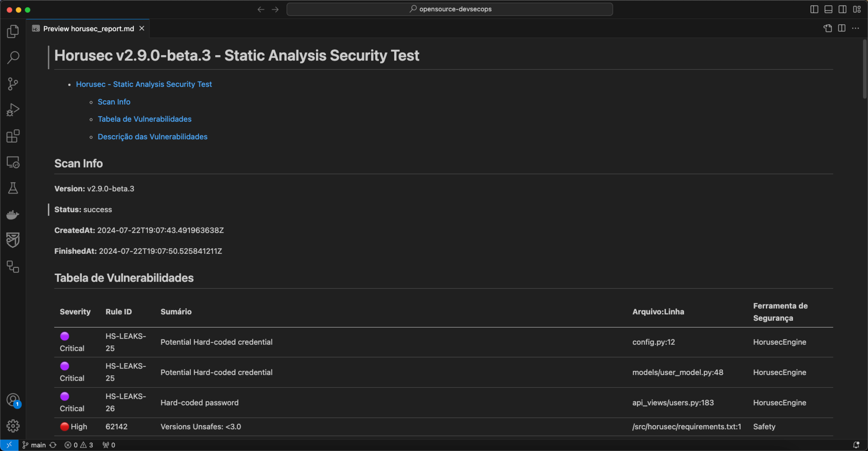Click the Tabela de Vulnerabilidades section heading
This screenshot has width=868, height=451.
[x=124, y=278]
